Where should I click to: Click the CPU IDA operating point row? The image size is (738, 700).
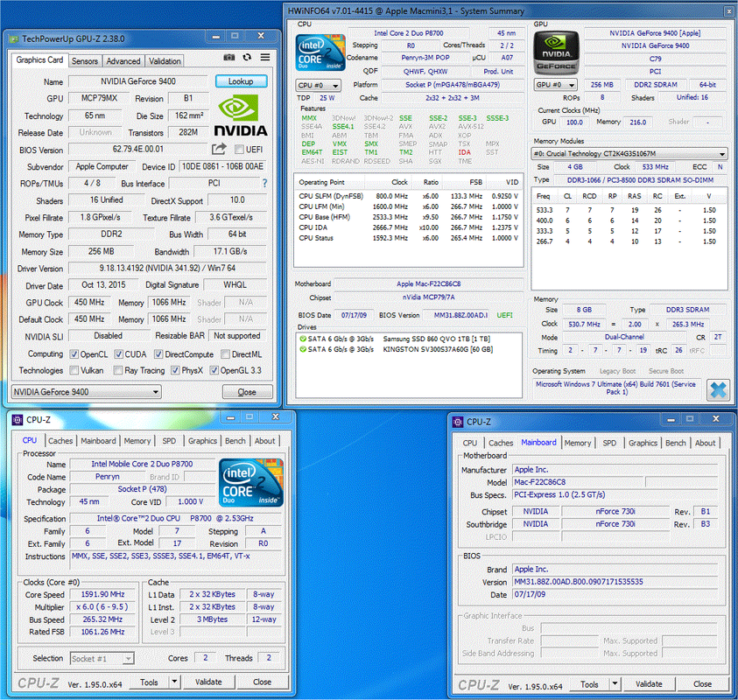(409, 227)
